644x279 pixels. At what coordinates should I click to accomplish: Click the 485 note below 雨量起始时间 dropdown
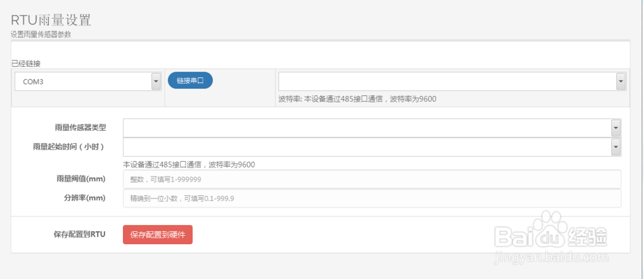pyautogui.click(x=189, y=165)
